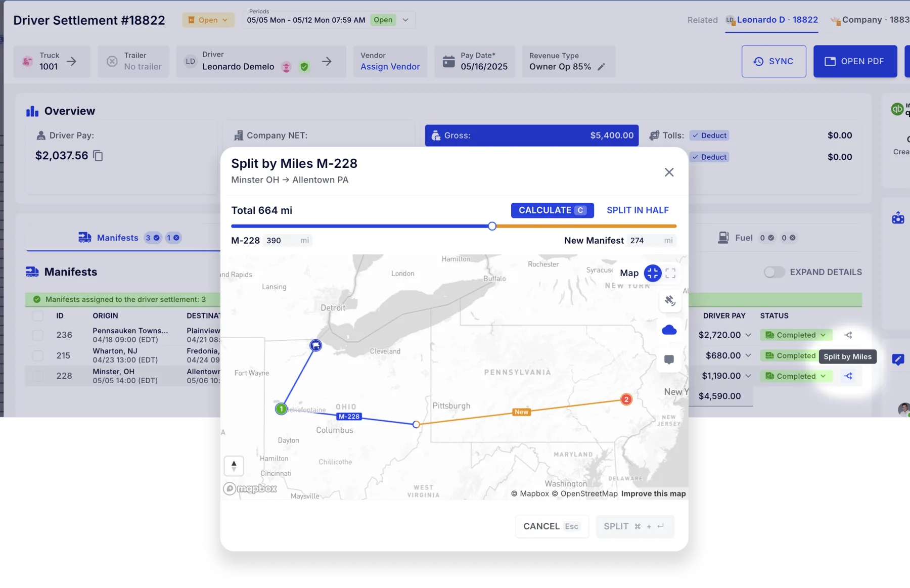The width and height of the screenshot is (910, 588).
Task: Click the map comment bubble icon
Action: tap(669, 359)
